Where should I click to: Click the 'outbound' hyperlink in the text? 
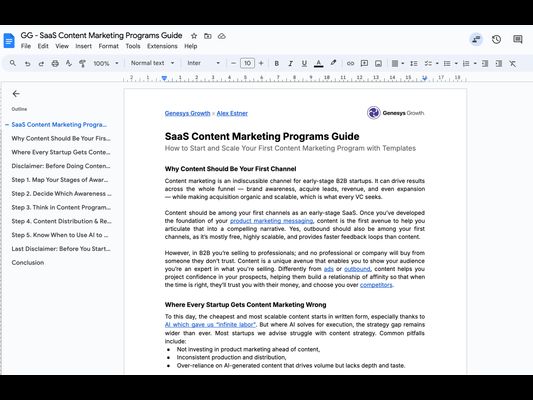(x=357, y=269)
